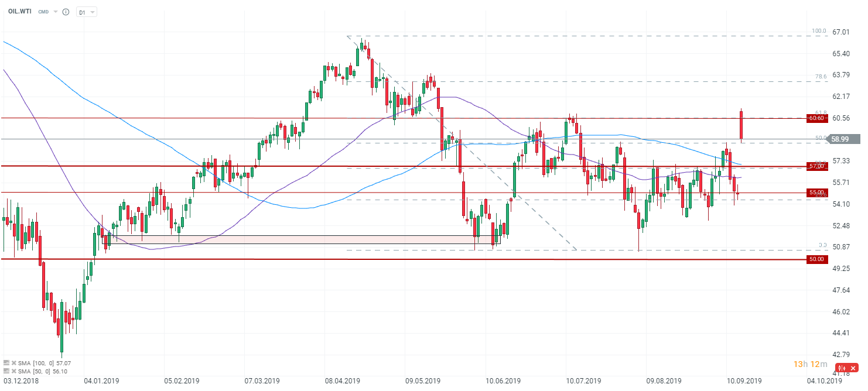Open settings icon for SMA 100 indicator

(6, 363)
